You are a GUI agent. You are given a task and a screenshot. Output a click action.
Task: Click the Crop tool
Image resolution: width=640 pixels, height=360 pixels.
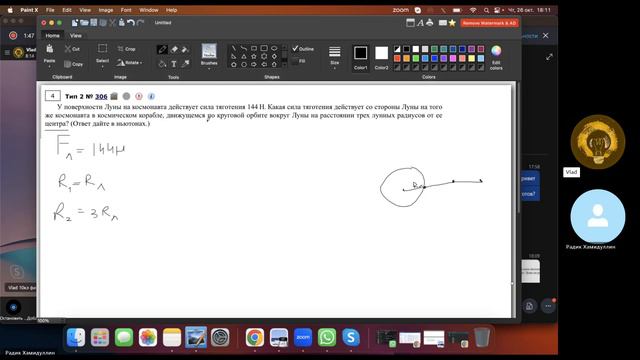pyautogui.click(x=126, y=49)
